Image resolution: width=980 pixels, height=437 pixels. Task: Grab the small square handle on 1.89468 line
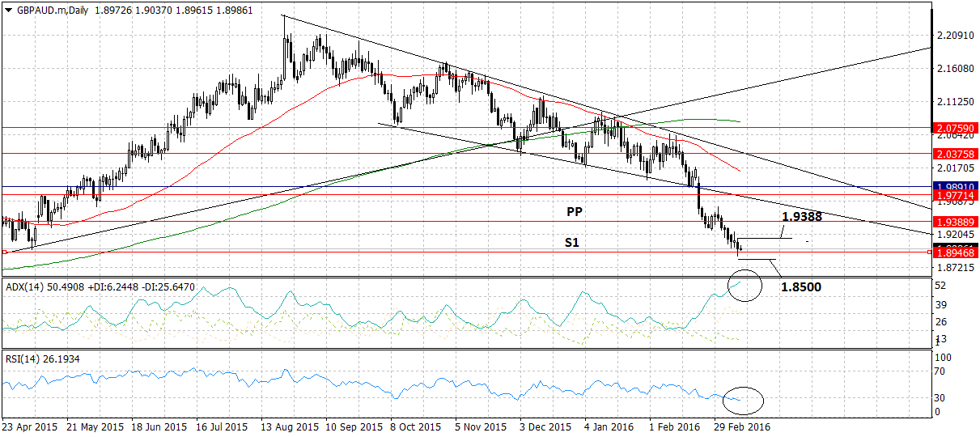click(927, 252)
